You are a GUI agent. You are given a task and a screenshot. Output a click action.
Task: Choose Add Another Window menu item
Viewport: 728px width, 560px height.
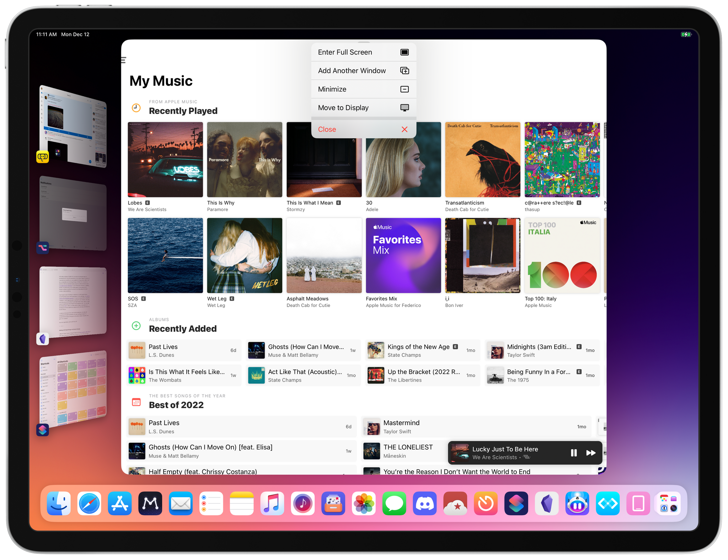pos(364,71)
